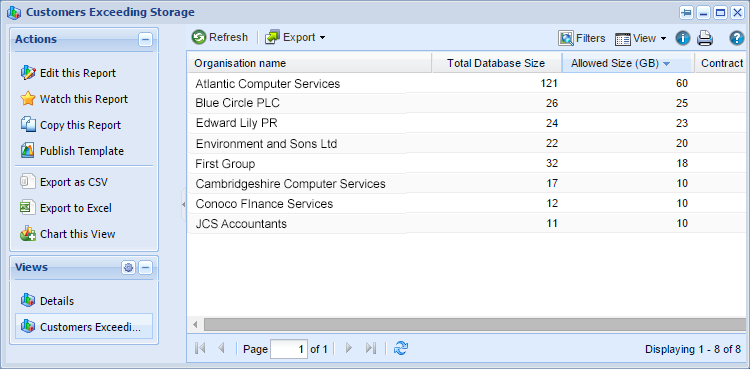Select Edward Lily PR row
This screenshot has width=750, height=369.
click(x=466, y=123)
